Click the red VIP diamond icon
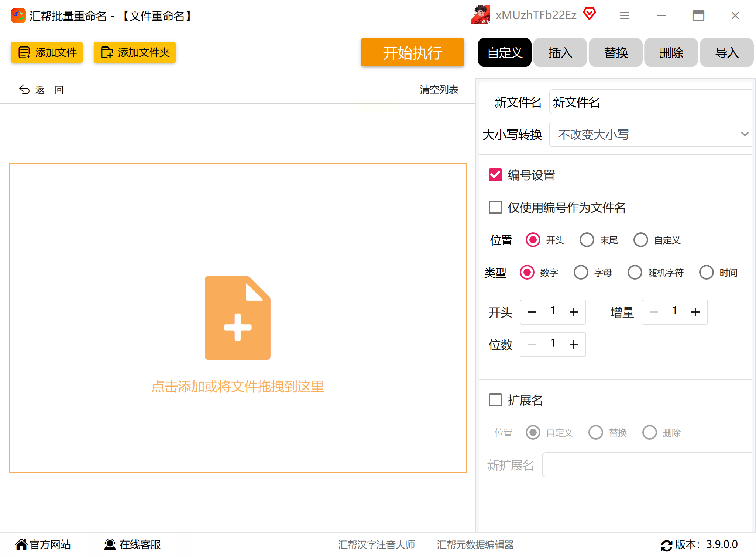Viewport: 756px width, 557px height. point(590,14)
